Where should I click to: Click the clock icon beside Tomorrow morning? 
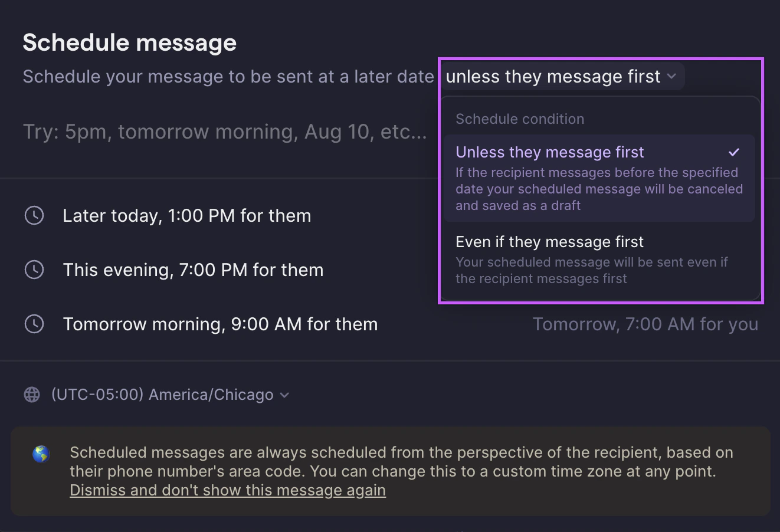(x=34, y=324)
